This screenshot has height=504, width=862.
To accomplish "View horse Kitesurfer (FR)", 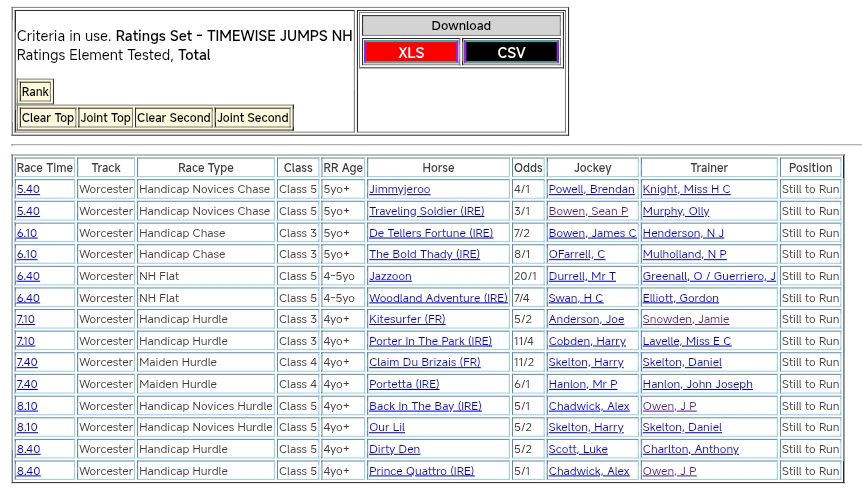I will tap(407, 320).
